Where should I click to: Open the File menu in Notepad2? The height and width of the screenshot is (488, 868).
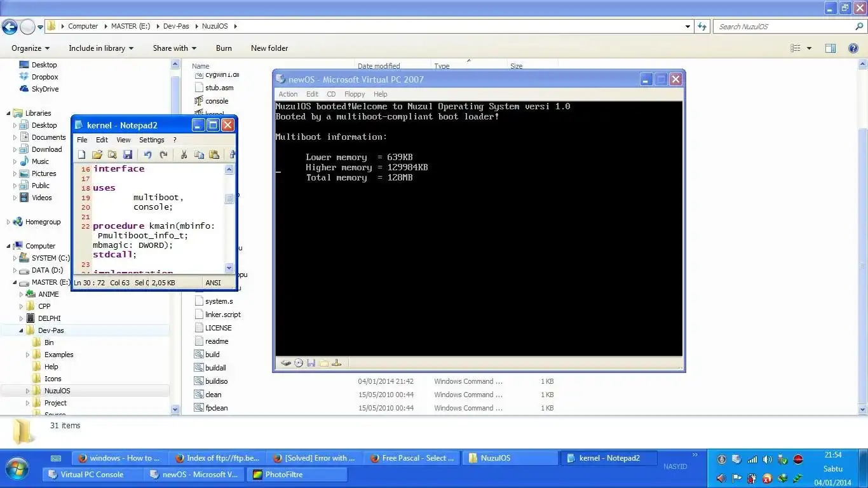coord(82,140)
